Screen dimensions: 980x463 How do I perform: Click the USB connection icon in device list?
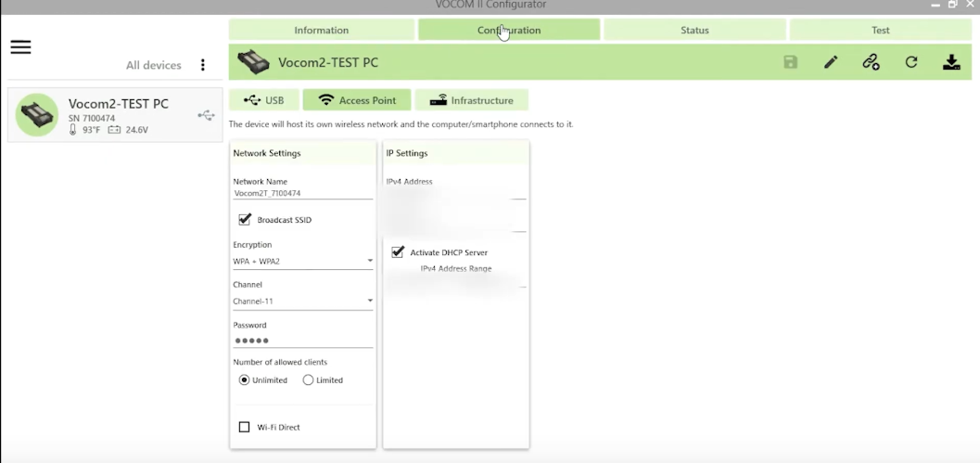(206, 115)
